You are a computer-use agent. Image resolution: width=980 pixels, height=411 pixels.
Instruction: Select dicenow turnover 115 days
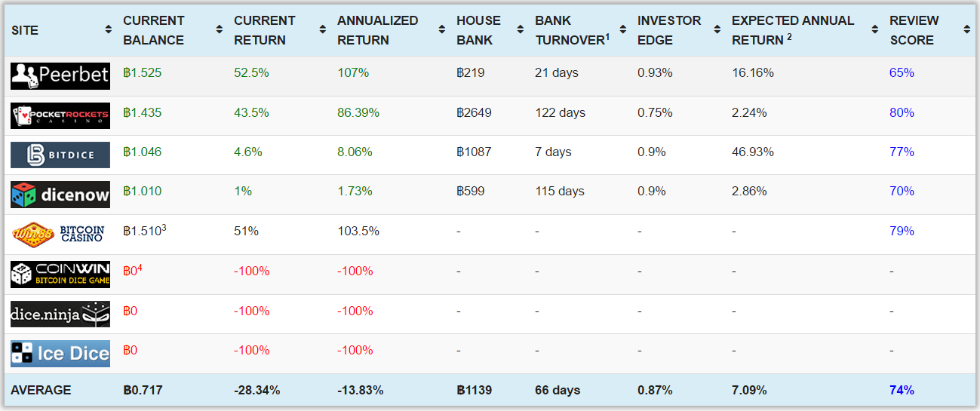560,192
